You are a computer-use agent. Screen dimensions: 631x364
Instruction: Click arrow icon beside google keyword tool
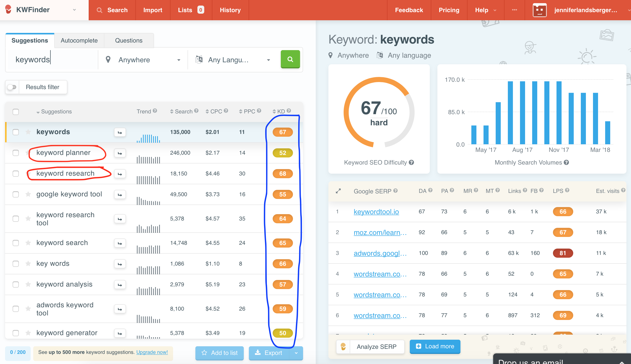(x=120, y=195)
